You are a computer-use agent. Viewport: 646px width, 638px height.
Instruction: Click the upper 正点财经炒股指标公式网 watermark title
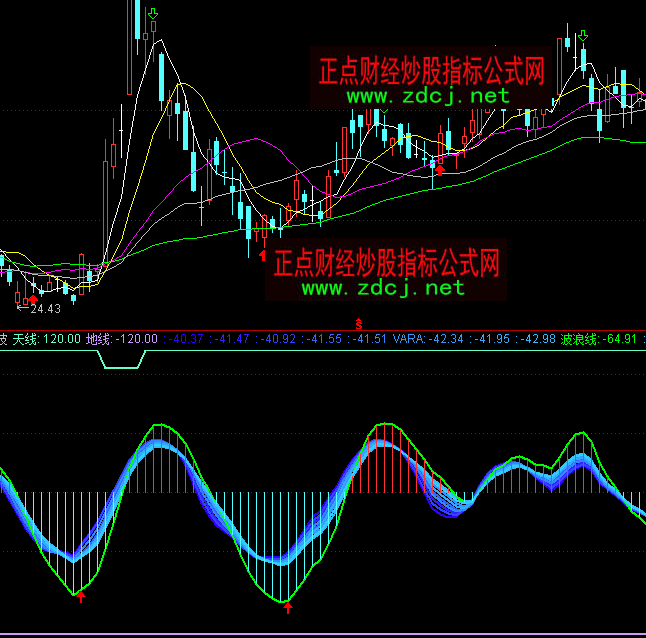point(430,71)
